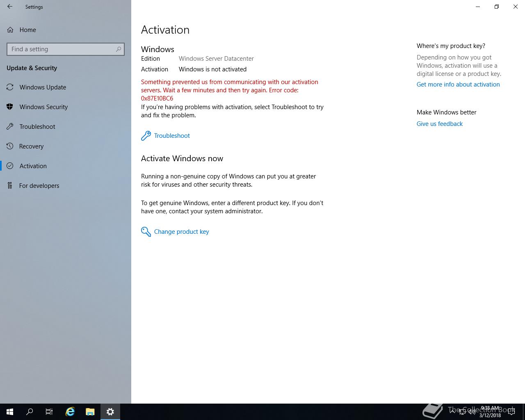Go back with the Settings back arrow
Viewport: 525px width, 420px height.
click(x=10, y=7)
